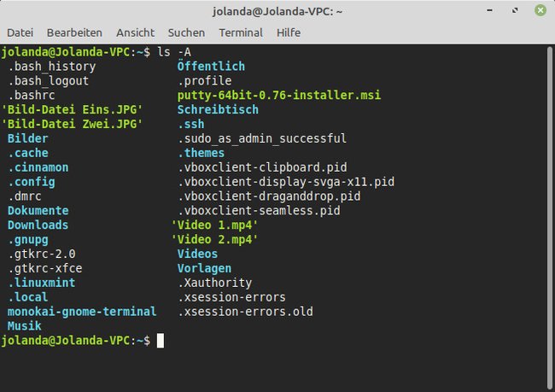Click the .Xauthority entry

[215, 283]
